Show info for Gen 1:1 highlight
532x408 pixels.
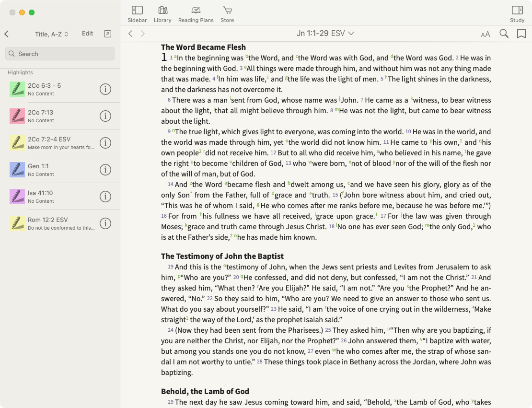(105, 170)
